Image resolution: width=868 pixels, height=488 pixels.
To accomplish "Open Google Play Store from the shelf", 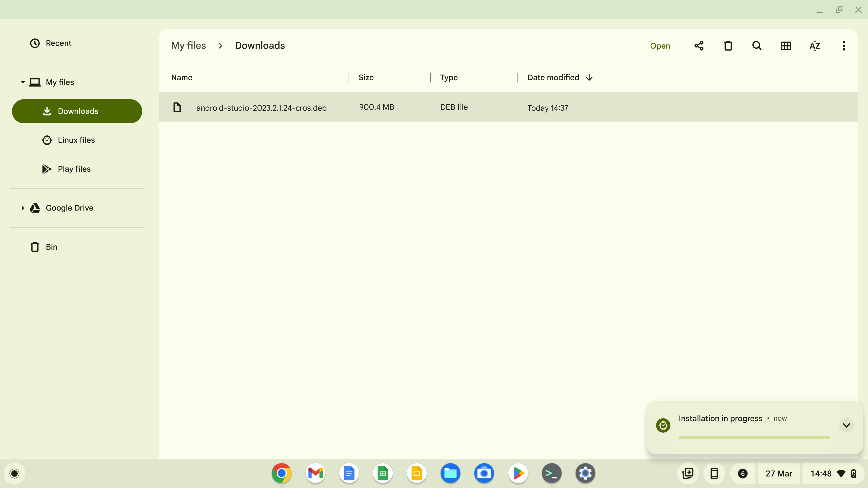I will (x=518, y=473).
